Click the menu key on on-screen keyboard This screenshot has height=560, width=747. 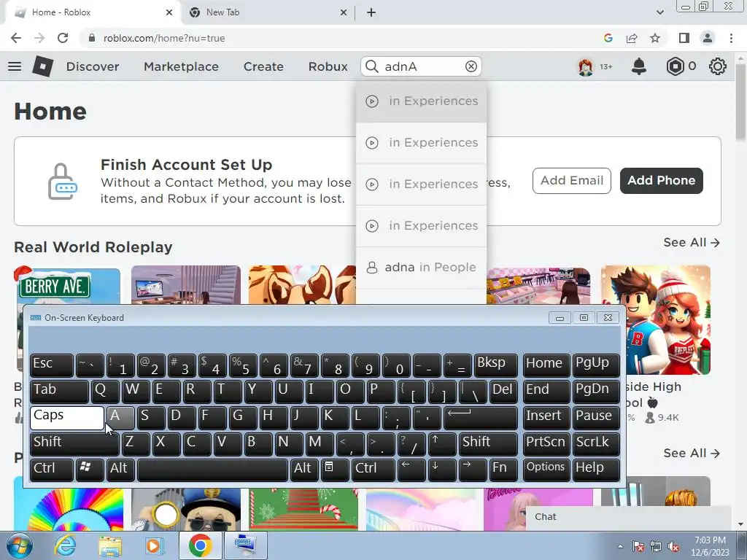[x=334, y=470]
